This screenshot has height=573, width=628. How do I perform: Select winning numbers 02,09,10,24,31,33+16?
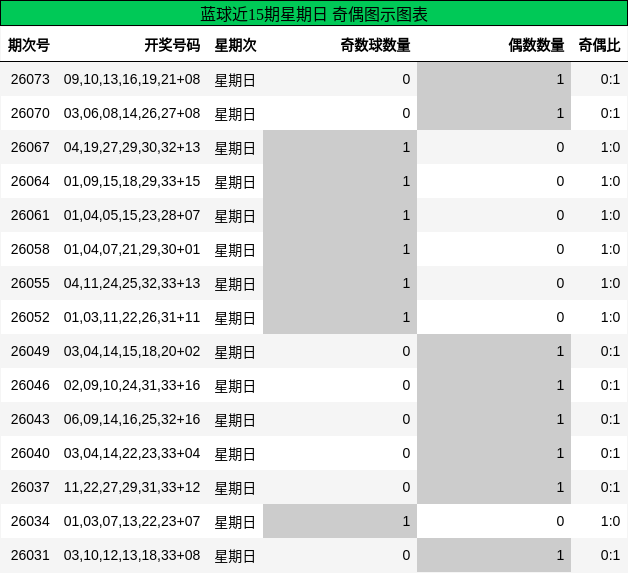point(132,385)
